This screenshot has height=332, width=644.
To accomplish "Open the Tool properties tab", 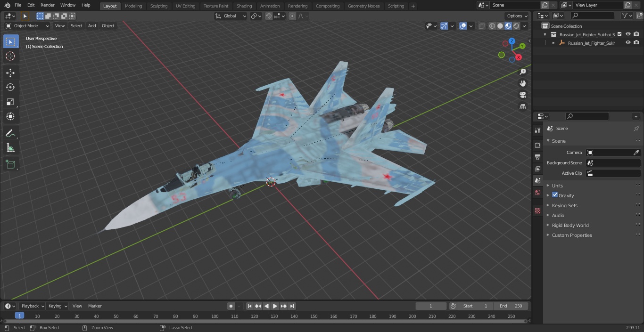I will [x=537, y=130].
